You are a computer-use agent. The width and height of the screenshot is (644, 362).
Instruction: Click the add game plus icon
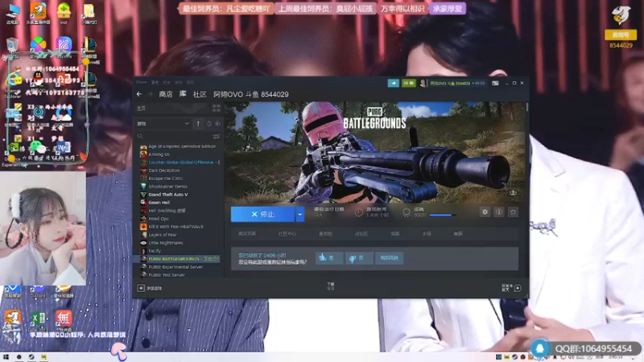click(x=140, y=288)
